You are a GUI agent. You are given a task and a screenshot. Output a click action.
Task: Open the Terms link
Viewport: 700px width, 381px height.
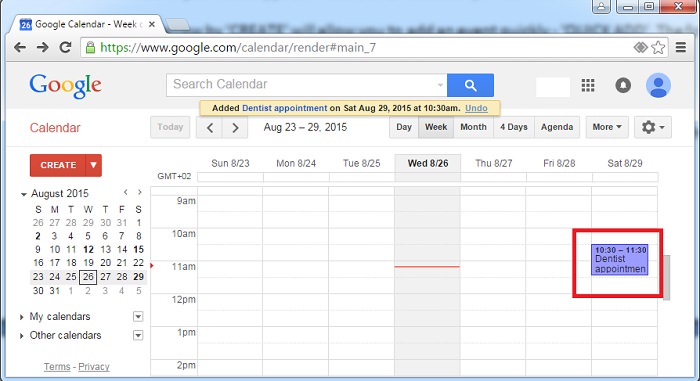[57, 367]
